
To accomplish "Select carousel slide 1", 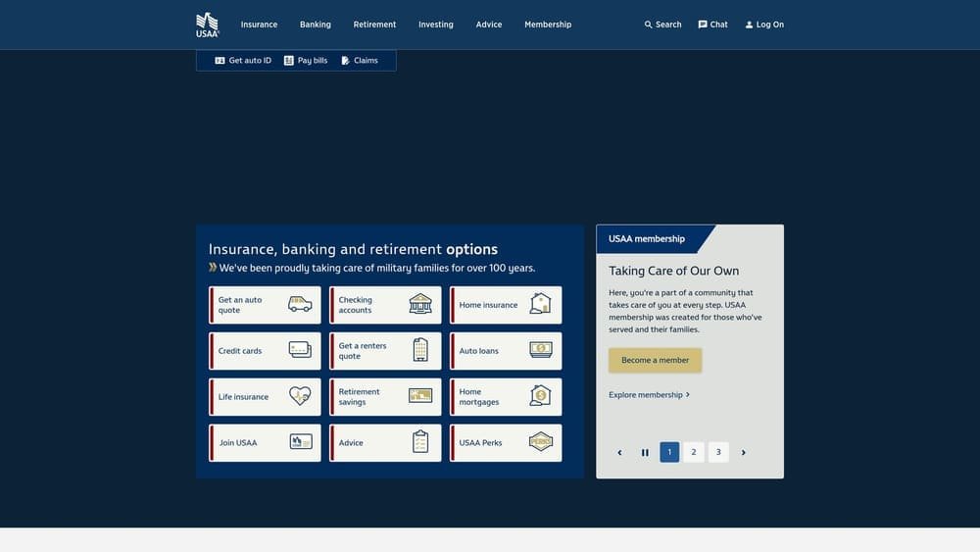I will click(669, 452).
